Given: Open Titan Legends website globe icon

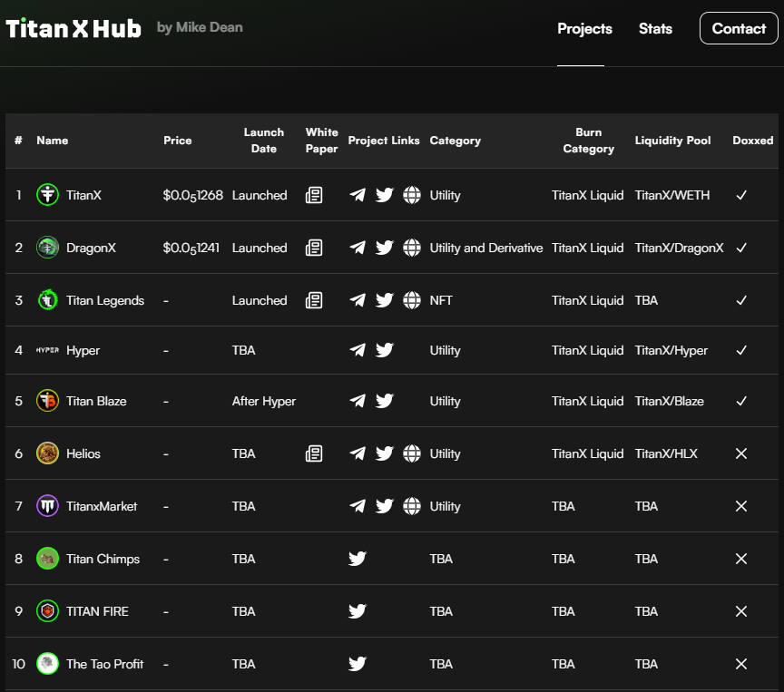Looking at the screenshot, I should (412, 300).
